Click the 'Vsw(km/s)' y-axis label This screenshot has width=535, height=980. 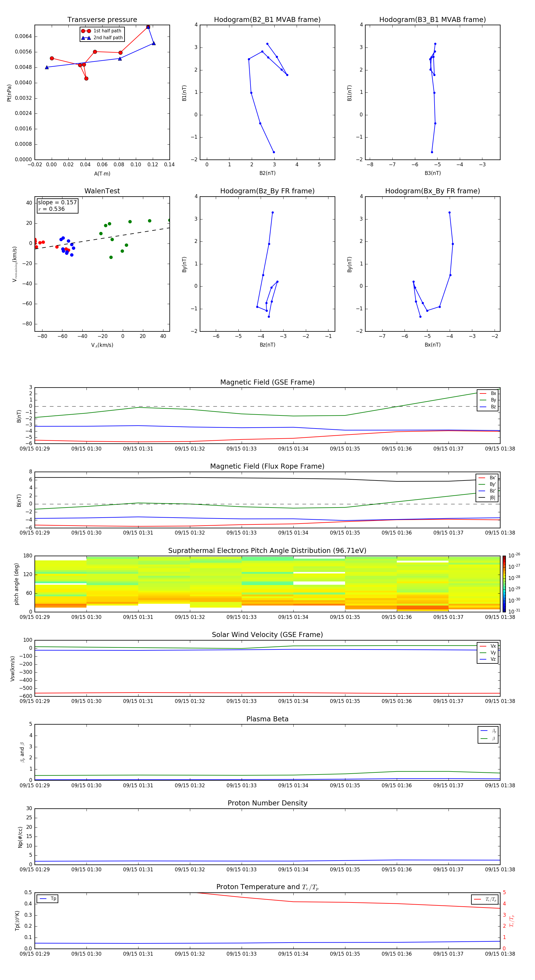coord(12,668)
